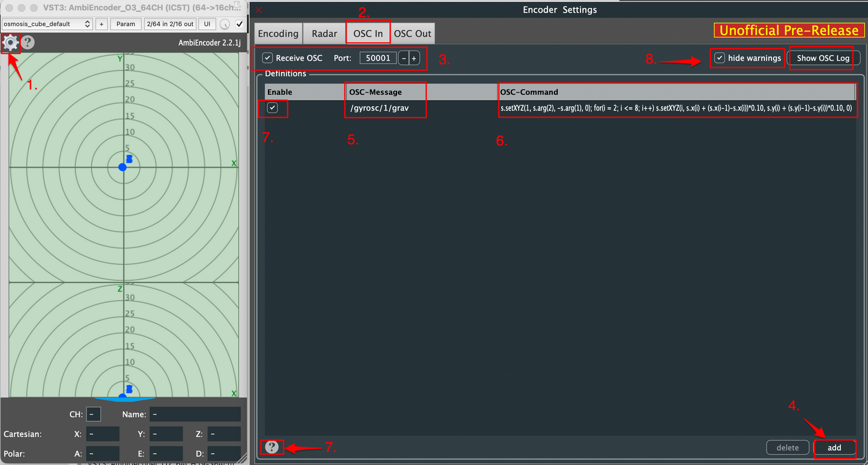Click the wet/dry knob in the plugin header

click(225, 24)
